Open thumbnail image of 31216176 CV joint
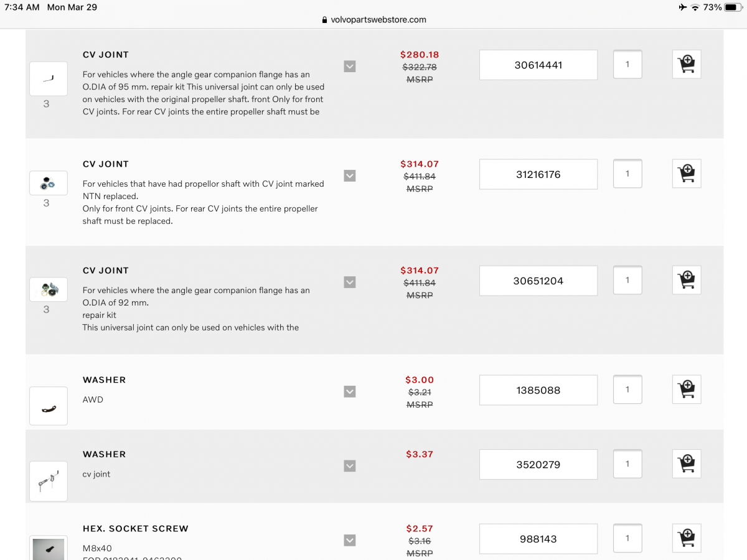The height and width of the screenshot is (560, 747). click(x=49, y=183)
